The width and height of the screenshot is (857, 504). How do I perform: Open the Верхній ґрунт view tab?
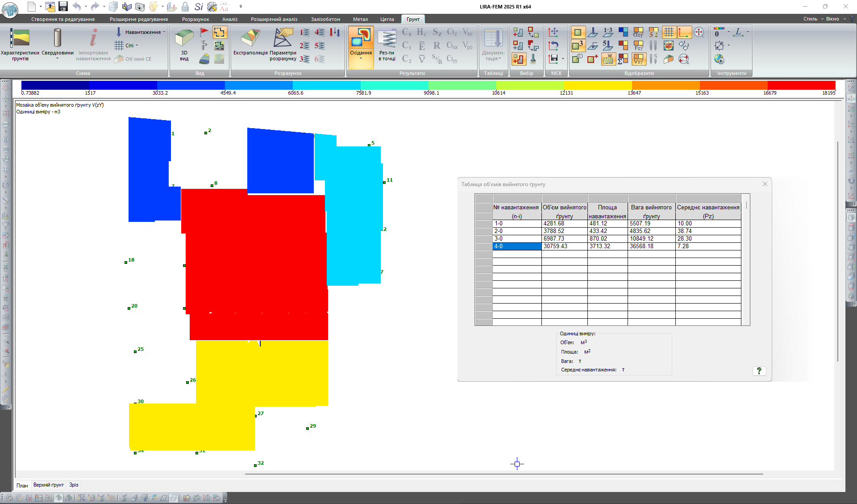[48, 485]
